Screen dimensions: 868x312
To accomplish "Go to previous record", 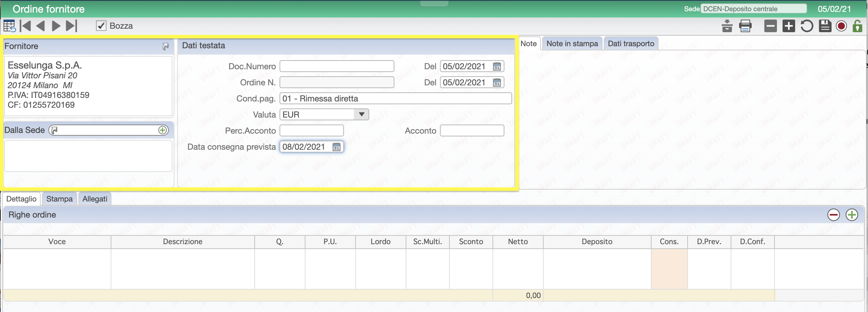I will tap(41, 26).
